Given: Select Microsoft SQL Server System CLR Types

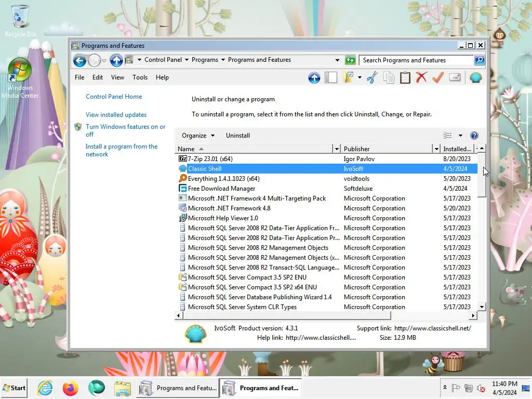Looking at the screenshot, I should (x=327, y=307).
